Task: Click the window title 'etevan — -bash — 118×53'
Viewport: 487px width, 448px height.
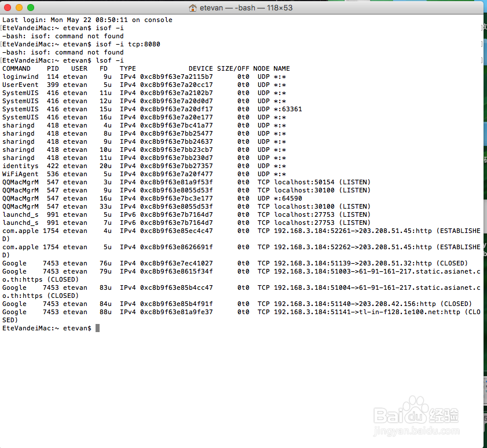Action: [246, 8]
